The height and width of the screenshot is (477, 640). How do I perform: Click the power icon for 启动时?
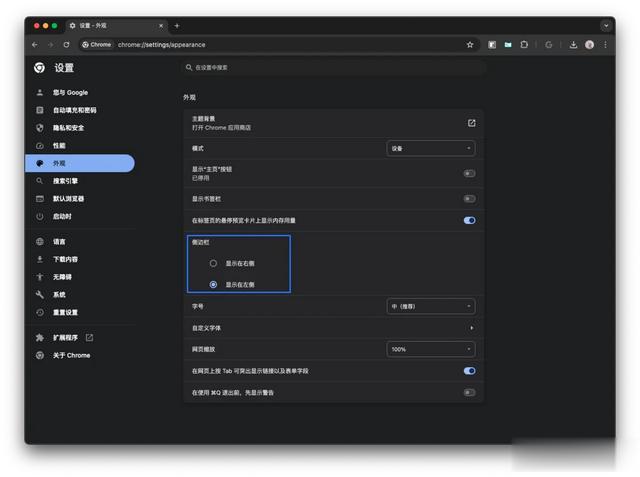coord(40,216)
